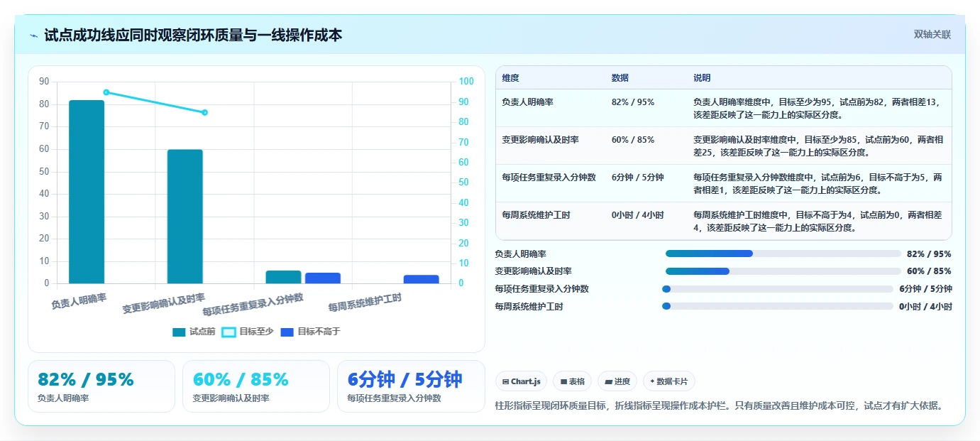Screen dimensions: 980x441
Task: Click the 每周系统维护工时 progress bar
Action: [777, 307]
